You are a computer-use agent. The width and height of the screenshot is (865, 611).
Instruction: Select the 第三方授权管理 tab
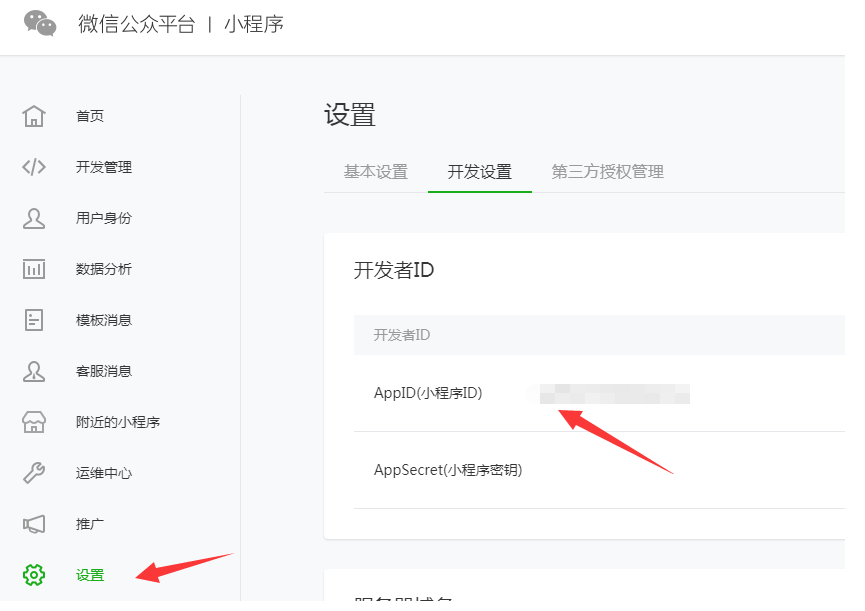tap(606, 171)
